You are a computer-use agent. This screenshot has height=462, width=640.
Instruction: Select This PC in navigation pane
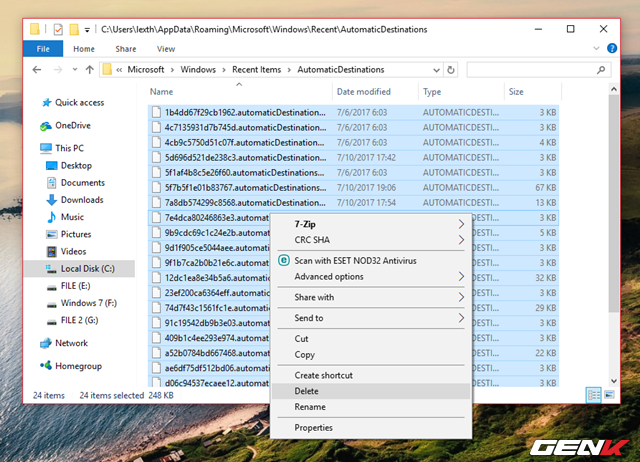pos(69,148)
